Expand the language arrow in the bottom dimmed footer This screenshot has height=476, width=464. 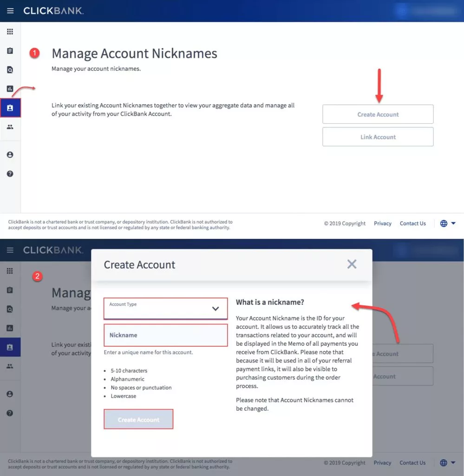coord(453,463)
